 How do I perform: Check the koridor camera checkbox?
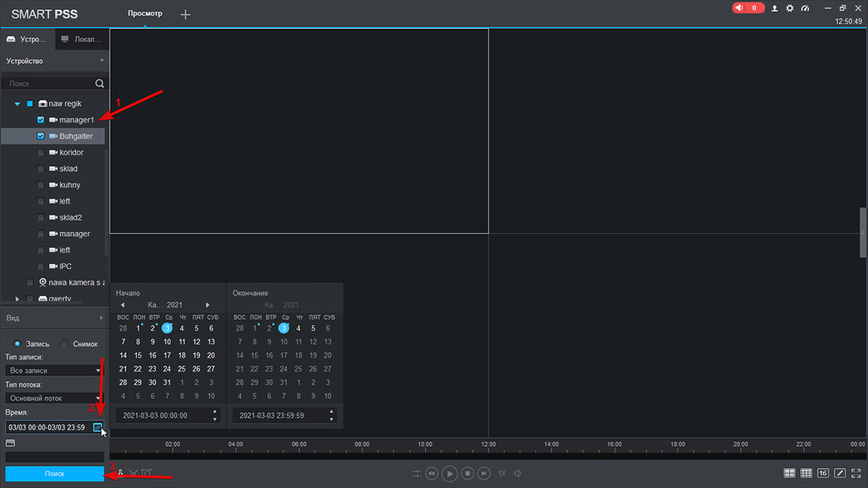tap(40, 152)
